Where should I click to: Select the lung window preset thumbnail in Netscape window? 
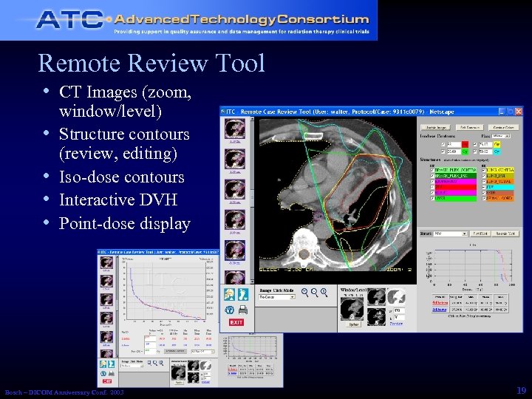[x=396, y=296]
